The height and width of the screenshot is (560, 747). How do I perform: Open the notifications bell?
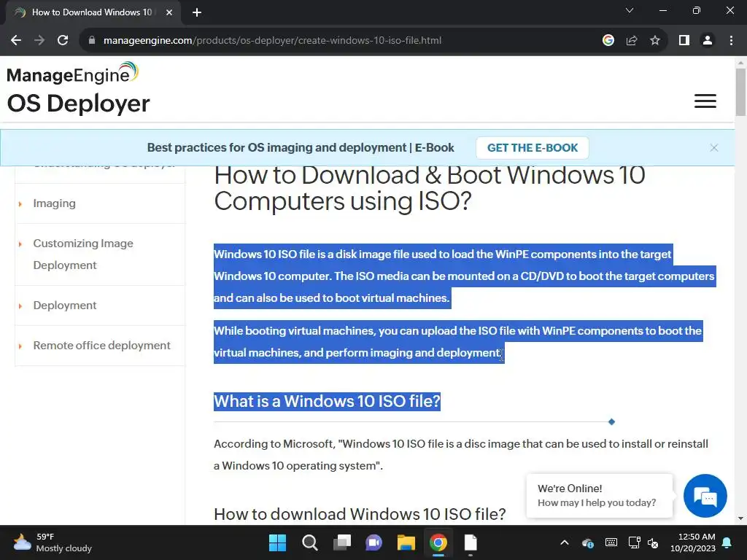click(x=727, y=542)
